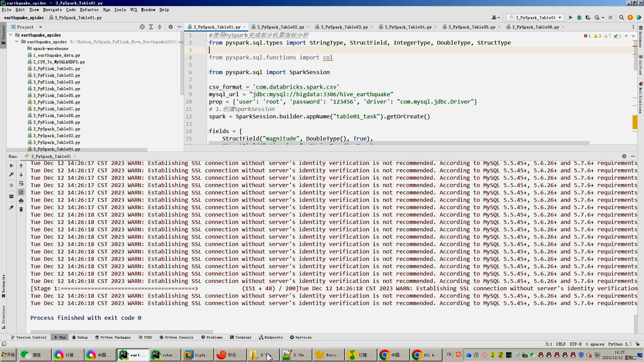Open the Terminal tool window button
The image size is (644, 362).
(240, 337)
